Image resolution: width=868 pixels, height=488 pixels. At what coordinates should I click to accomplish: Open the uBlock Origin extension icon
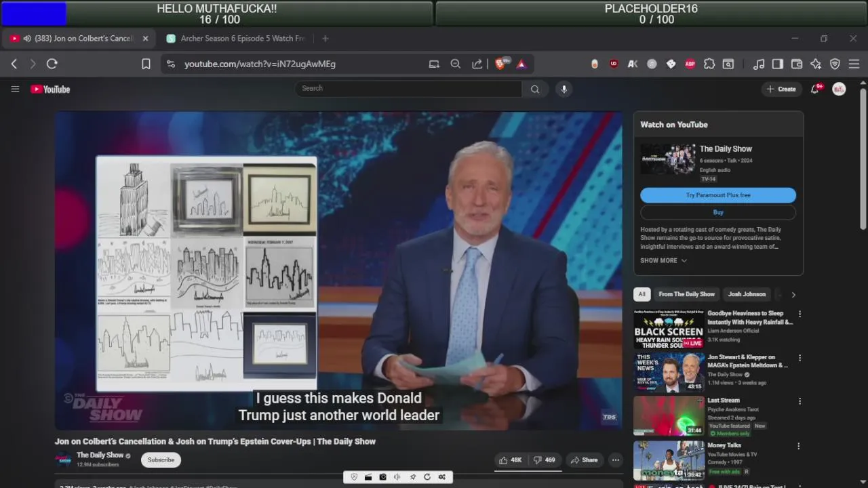(x=614, y=64)
